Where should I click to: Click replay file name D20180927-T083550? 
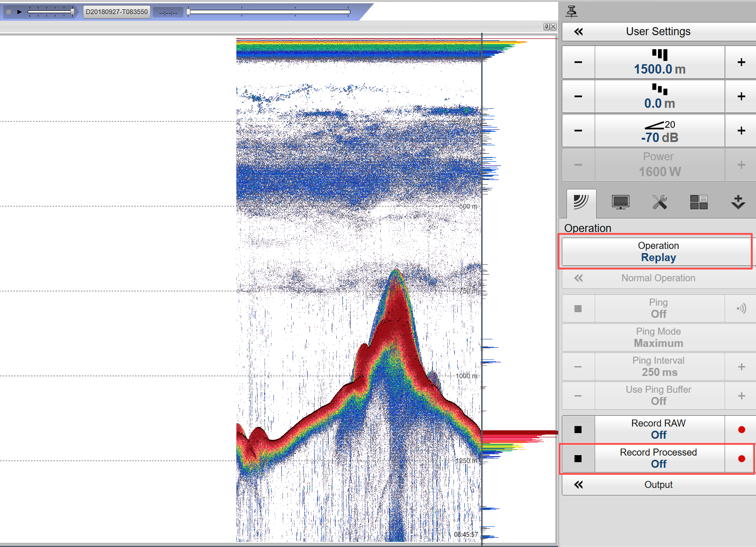[117, 12]
